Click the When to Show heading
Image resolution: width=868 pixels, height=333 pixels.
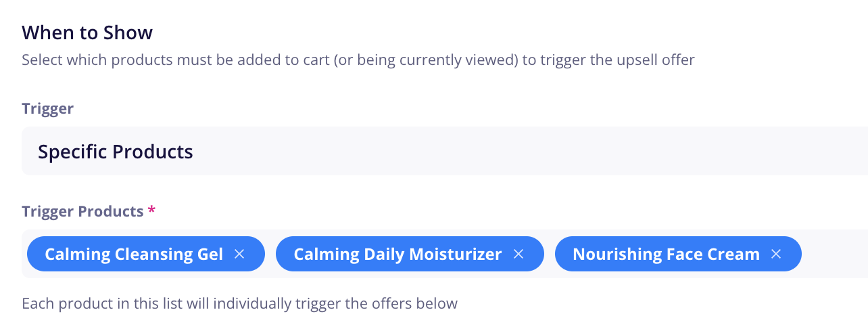[x=87, y=32]
